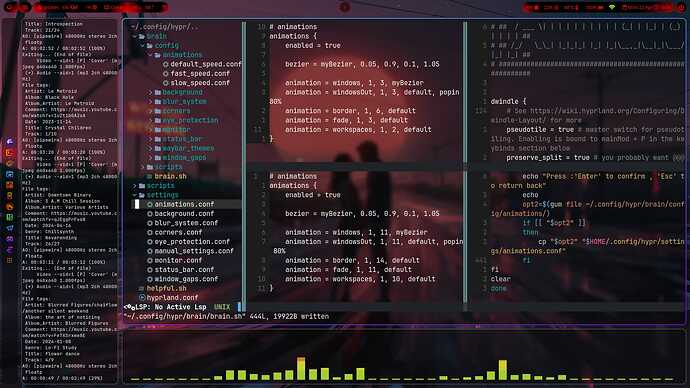Open manual_settings.conf file
Viewport: 690px width, 388px height.
[194, 251]
